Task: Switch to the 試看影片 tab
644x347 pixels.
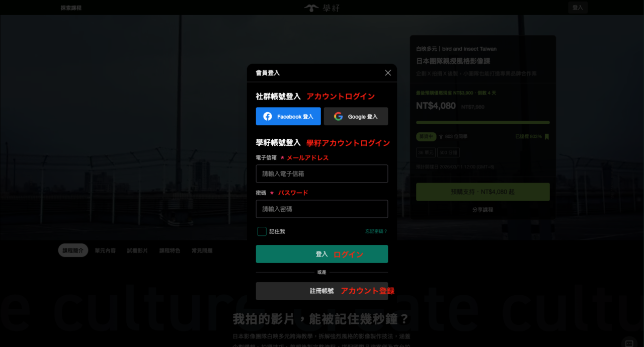Action: (137, 250)
